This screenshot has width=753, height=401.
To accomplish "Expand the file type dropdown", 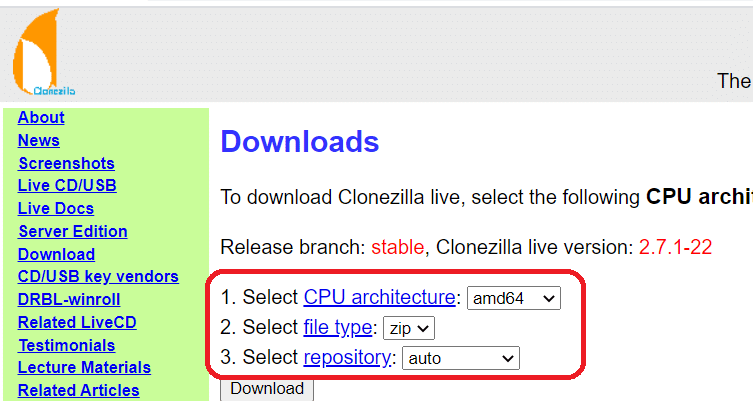I will [x=409, y=328].
